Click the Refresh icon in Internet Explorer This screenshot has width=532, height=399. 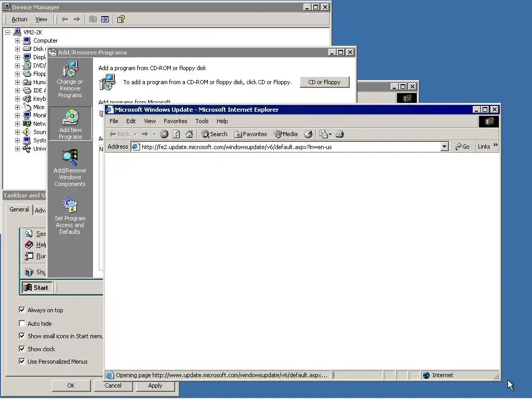point(177,134)
